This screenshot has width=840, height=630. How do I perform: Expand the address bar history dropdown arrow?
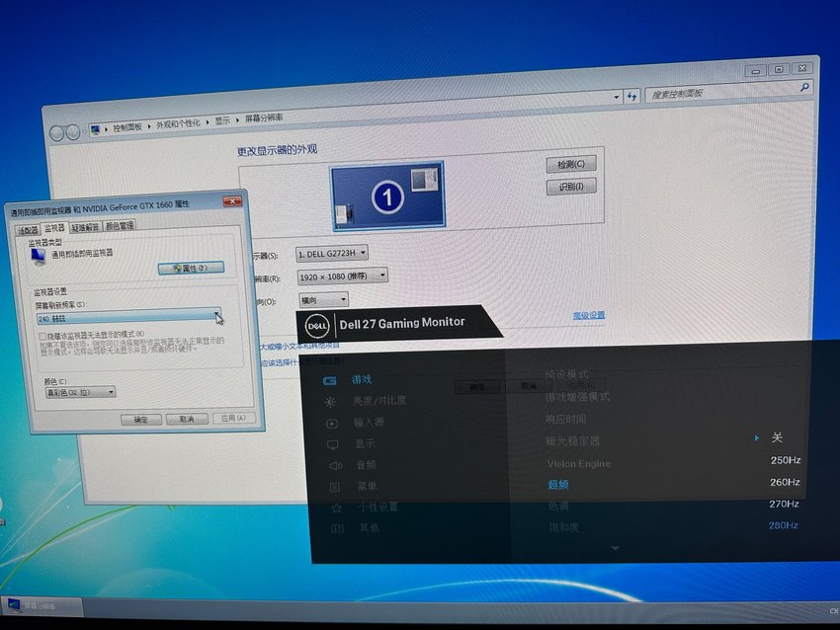click(x=616, y=98)
